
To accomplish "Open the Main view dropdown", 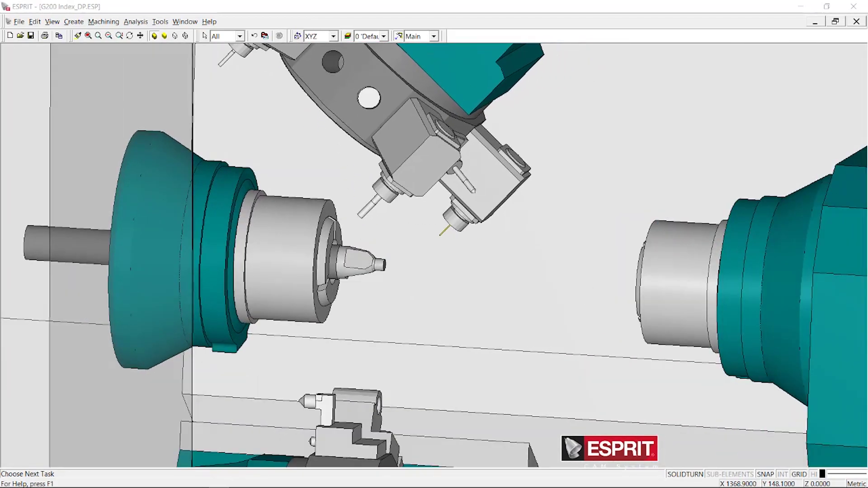I will click(434, 36).
